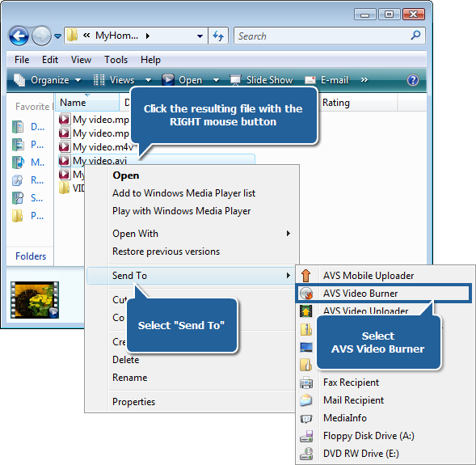Viewport: 476px width, 465px height.
Task: Choose Restore previous versions
Action: pos(166,252)
